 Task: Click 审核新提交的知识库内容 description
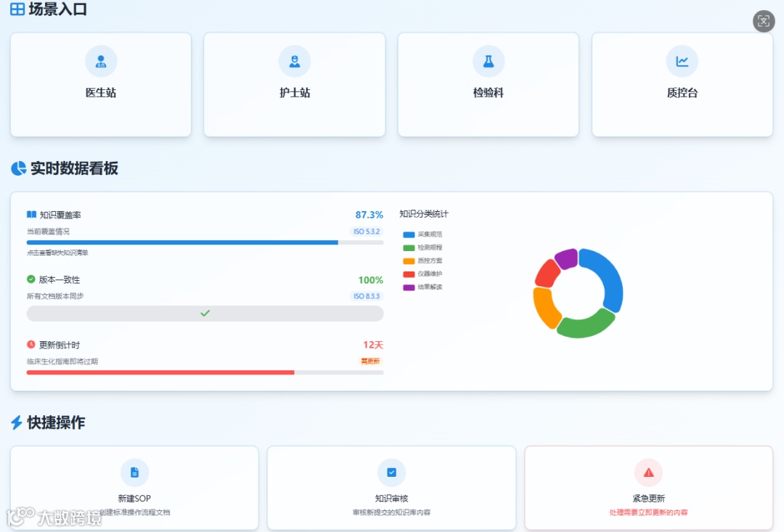tap(391, 512)
